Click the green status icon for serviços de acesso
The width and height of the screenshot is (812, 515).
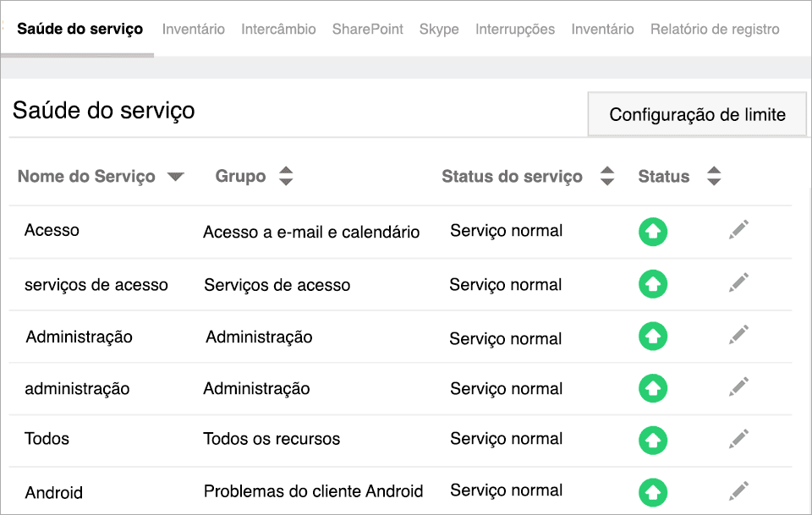(652, 284)
